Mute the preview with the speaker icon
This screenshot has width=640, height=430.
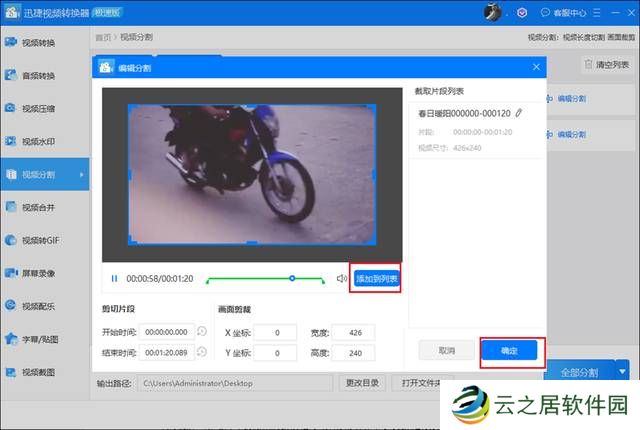341,278
